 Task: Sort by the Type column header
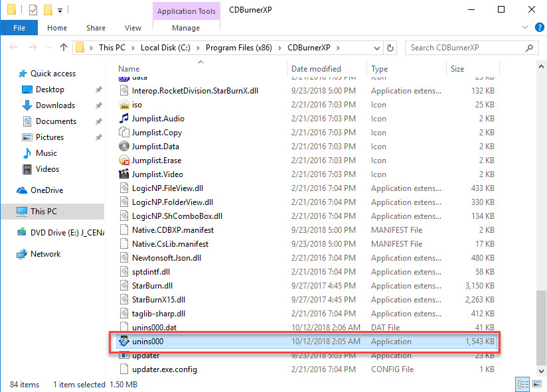pos(406,68)
